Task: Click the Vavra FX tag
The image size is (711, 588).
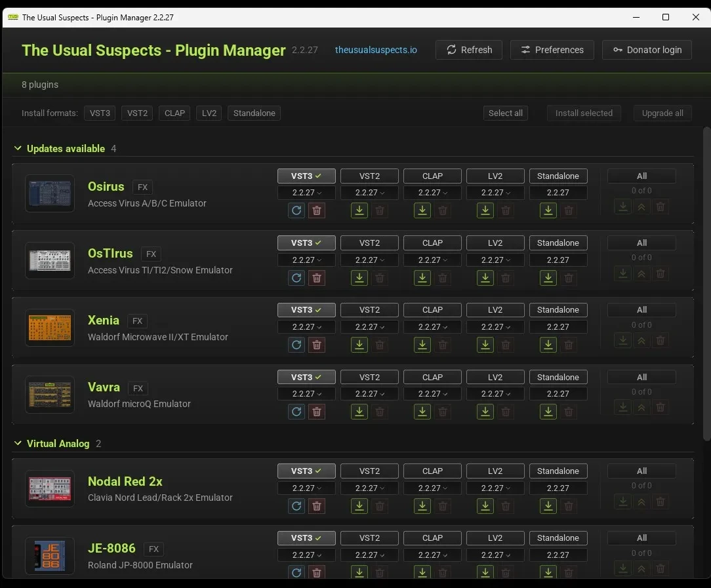Action: [x=138, y=388]
